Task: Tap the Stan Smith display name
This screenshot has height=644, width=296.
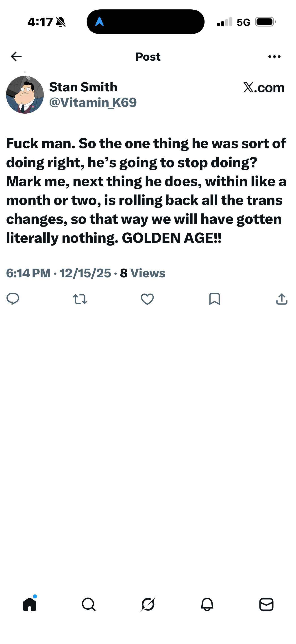Action: tap(83, 87)
